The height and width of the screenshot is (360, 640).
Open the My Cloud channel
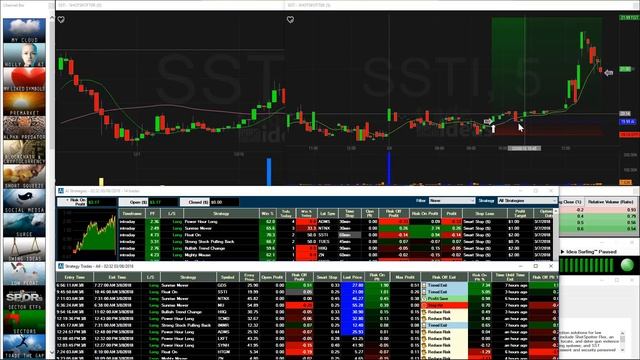24,31
